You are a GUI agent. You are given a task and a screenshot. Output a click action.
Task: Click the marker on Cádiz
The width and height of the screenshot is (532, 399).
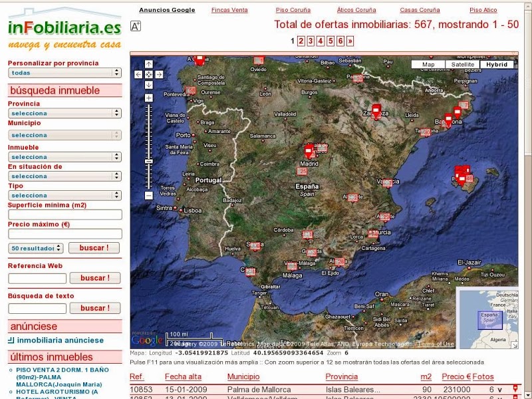(251, 271)
